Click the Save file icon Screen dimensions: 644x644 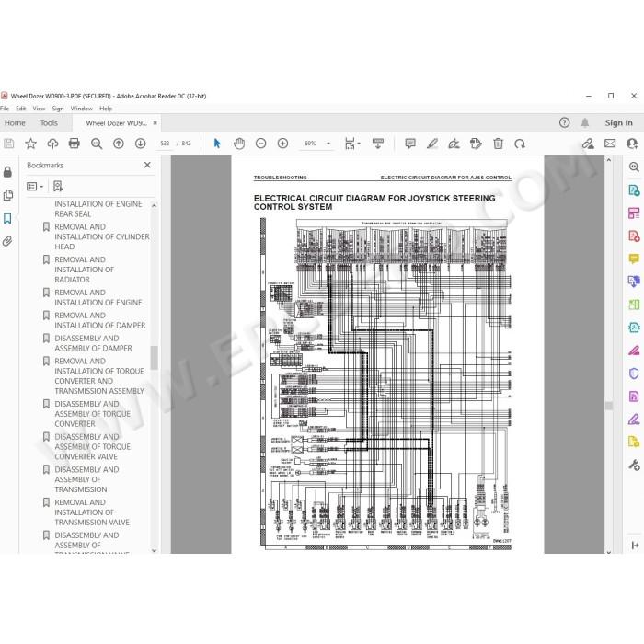pos(9,144)
